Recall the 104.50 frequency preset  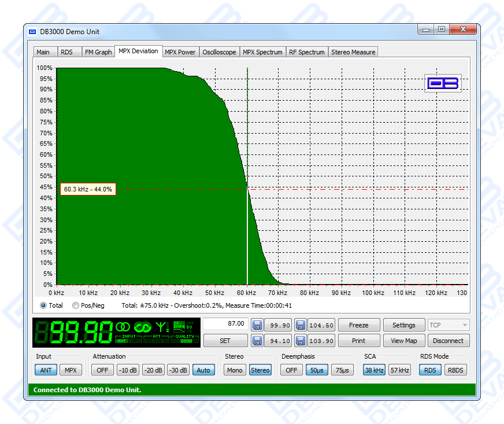321,325
